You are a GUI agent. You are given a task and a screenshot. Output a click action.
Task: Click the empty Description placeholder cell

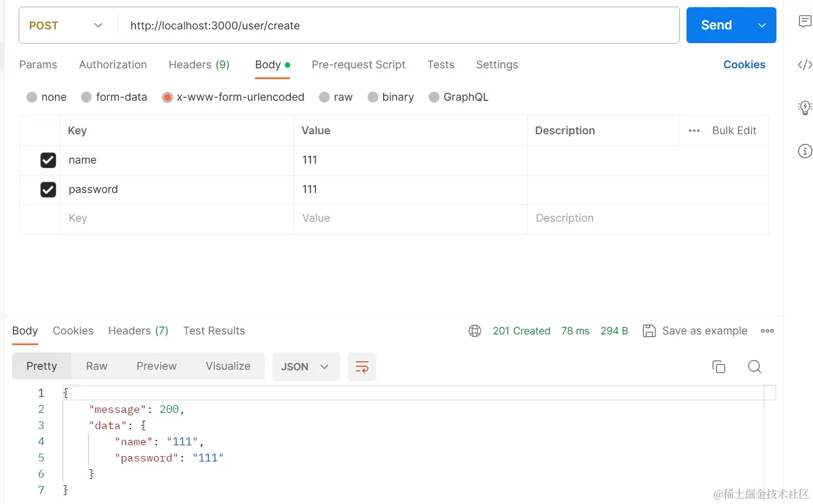pyautogui.click(x=648, y=219)
